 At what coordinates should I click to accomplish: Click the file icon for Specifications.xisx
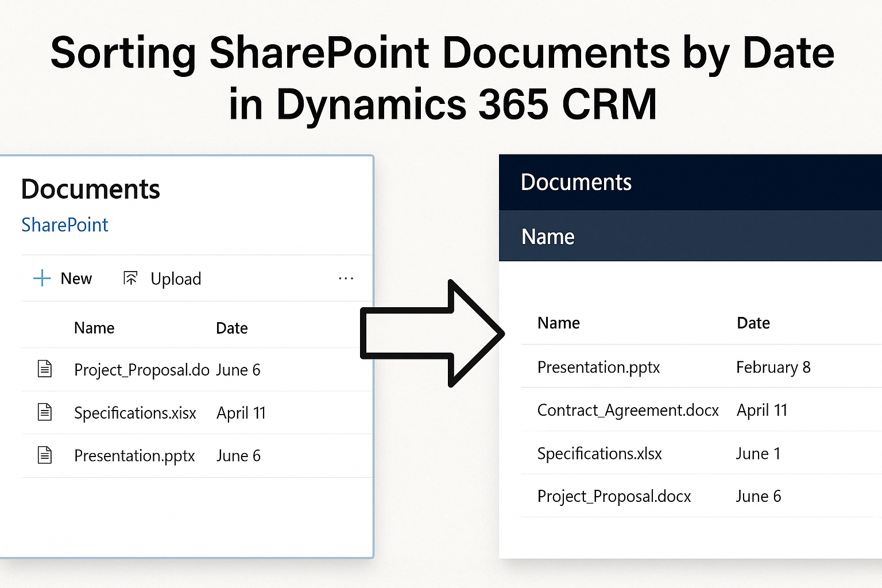(45, 412)
